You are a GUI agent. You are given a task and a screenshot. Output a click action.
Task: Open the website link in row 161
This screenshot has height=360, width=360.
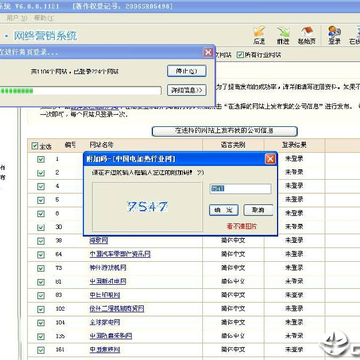pyautogui.click(x=105, y=350)
